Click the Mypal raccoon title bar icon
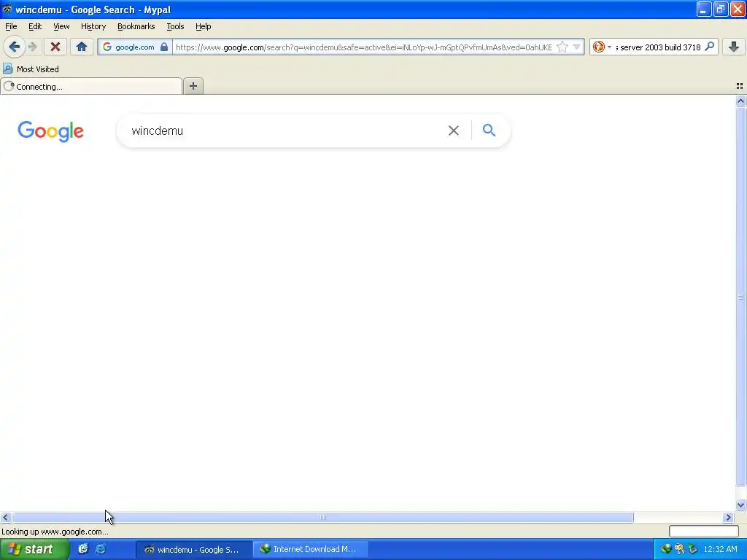 point(7,9)
